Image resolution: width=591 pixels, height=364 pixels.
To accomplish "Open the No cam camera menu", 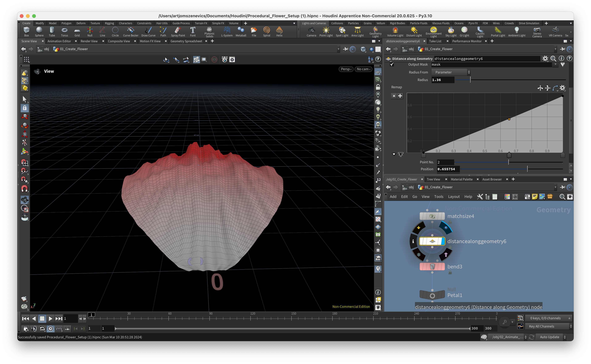I will [363, 69].
